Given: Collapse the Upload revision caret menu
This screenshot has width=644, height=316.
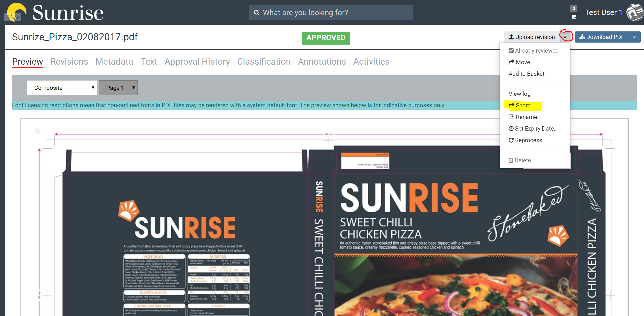Looking at the screenshot, I should click(x=565, y=37).
